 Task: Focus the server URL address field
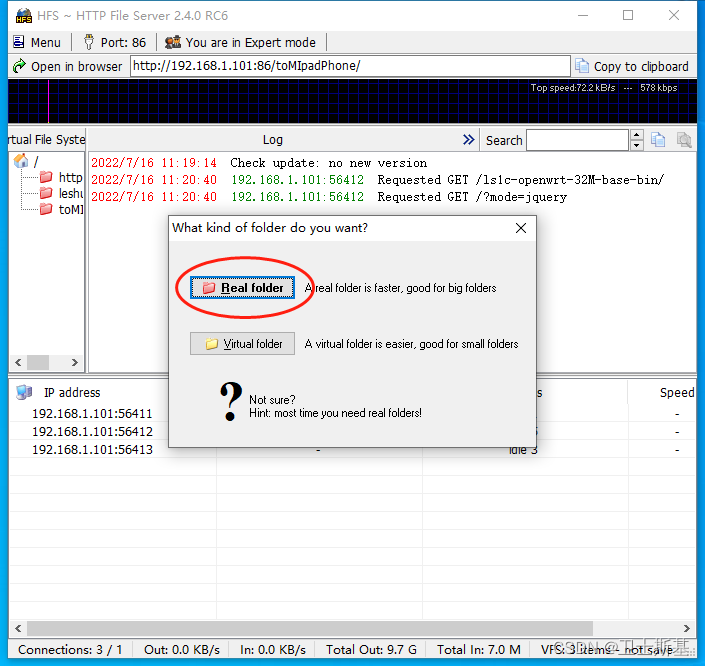tap(350, 66)
